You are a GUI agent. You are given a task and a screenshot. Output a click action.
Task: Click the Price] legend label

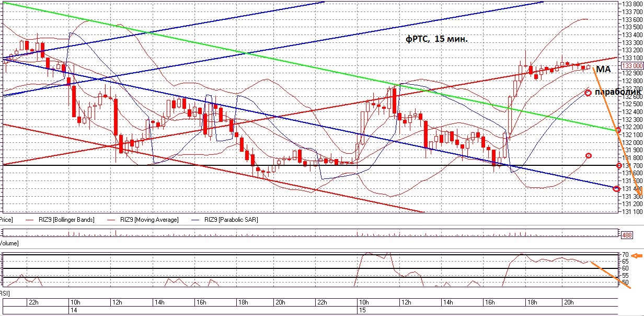coord(6,220)
